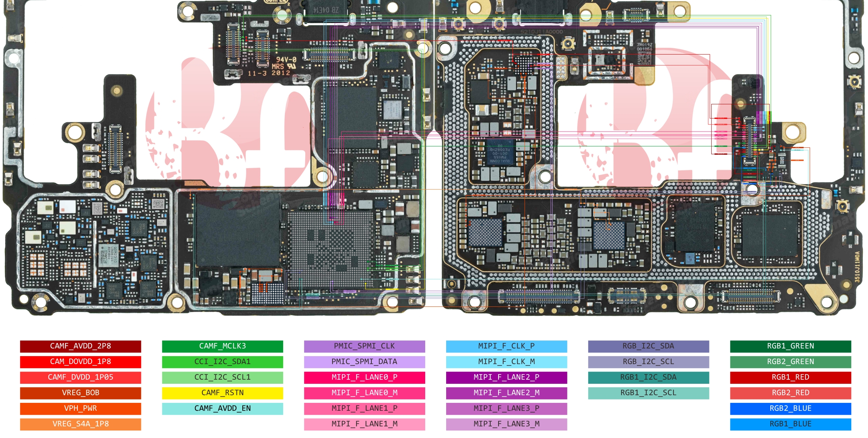Click the MIPI_F_CLK_M legend entry
The width and height of the screenshot is (868, 438).
[x=506, y=362]
